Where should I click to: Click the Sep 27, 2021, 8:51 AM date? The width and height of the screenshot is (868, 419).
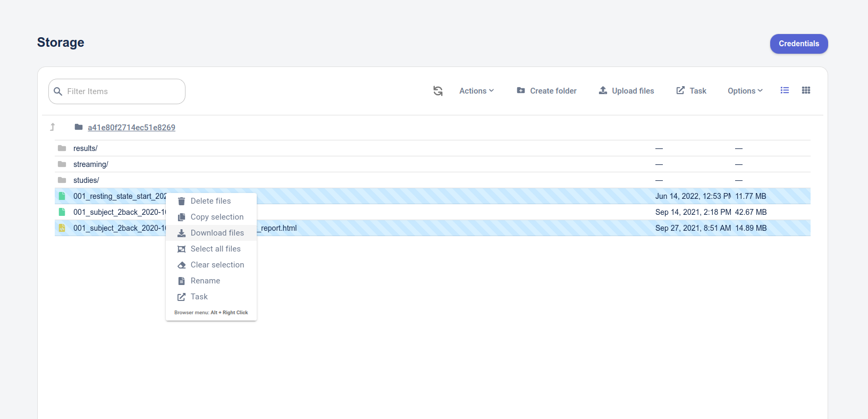tap(693, 228)
